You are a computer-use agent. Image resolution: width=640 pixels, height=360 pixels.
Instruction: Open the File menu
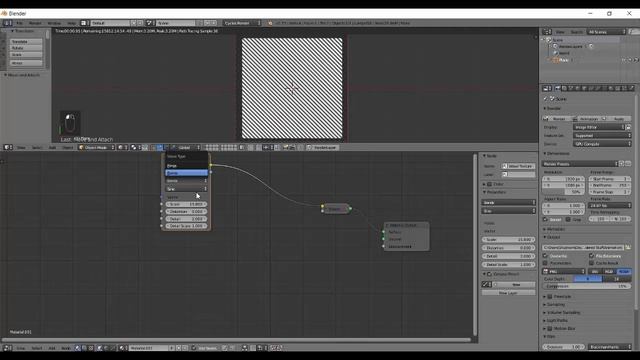(19, 23)
